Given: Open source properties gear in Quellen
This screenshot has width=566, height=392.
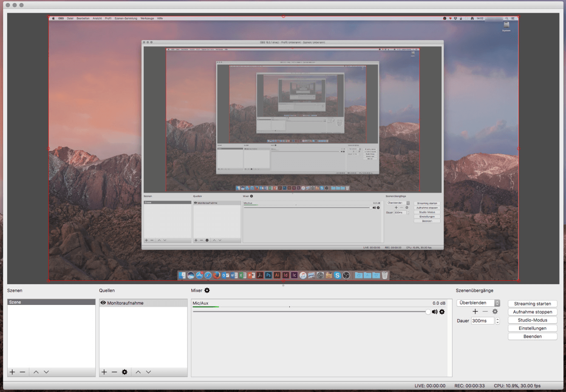Looking at the screenshot, I should pyautogui.click(x=125, y=372).
